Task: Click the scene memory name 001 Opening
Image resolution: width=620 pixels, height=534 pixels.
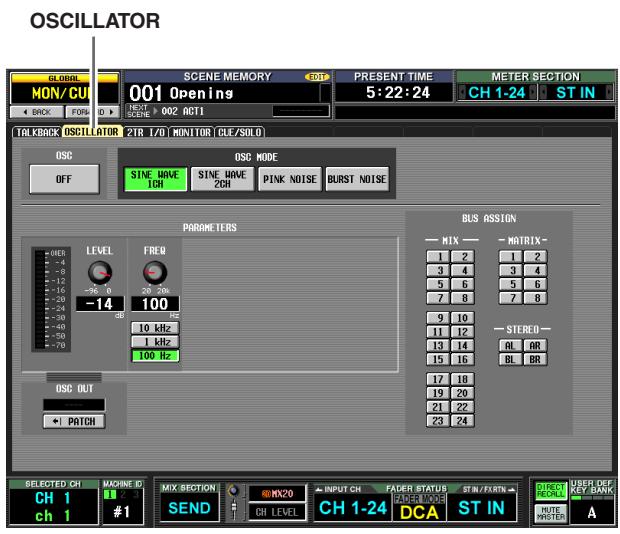Action: point(182,93)
